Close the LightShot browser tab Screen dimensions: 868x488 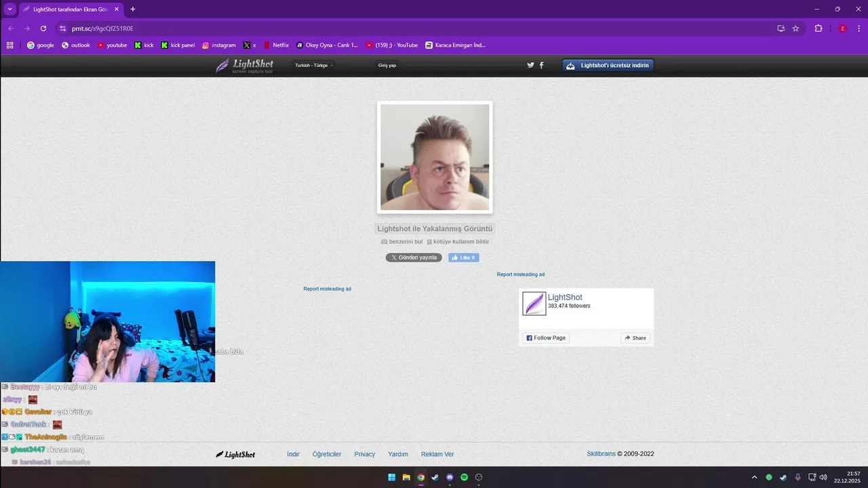coord(117,9)
